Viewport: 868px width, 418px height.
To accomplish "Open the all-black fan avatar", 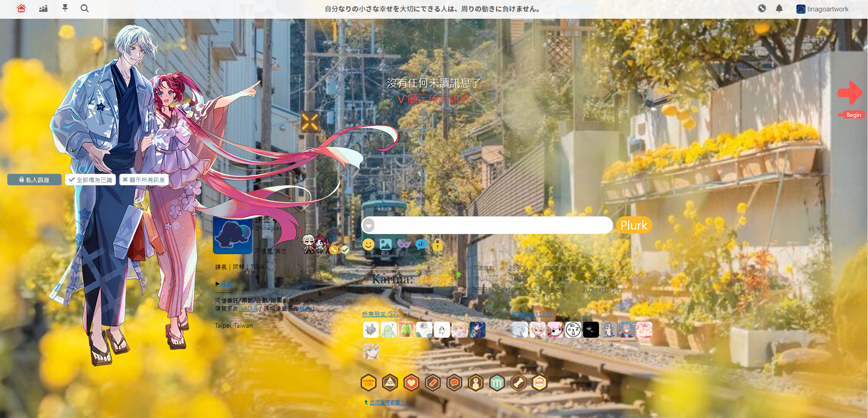I will pyautogui.click(x=591, y=329).
